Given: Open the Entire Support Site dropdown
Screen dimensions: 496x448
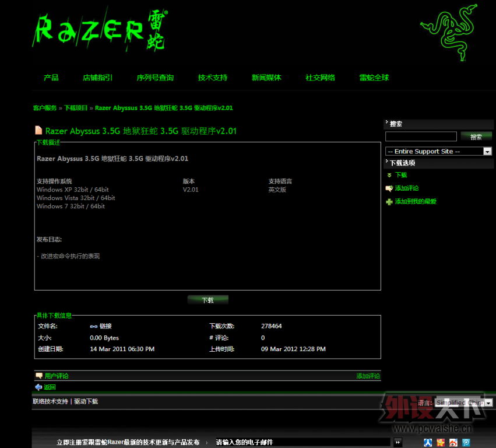Looking at the screenshot, I should point(438,151).
